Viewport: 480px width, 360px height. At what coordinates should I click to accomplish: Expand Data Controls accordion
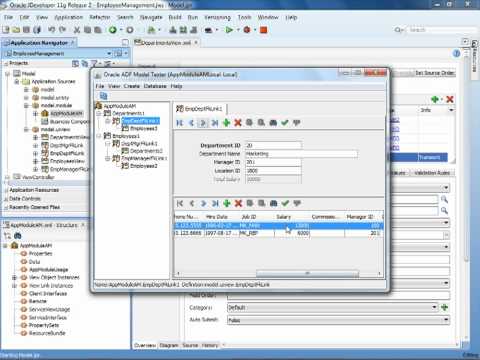(25, 199)
